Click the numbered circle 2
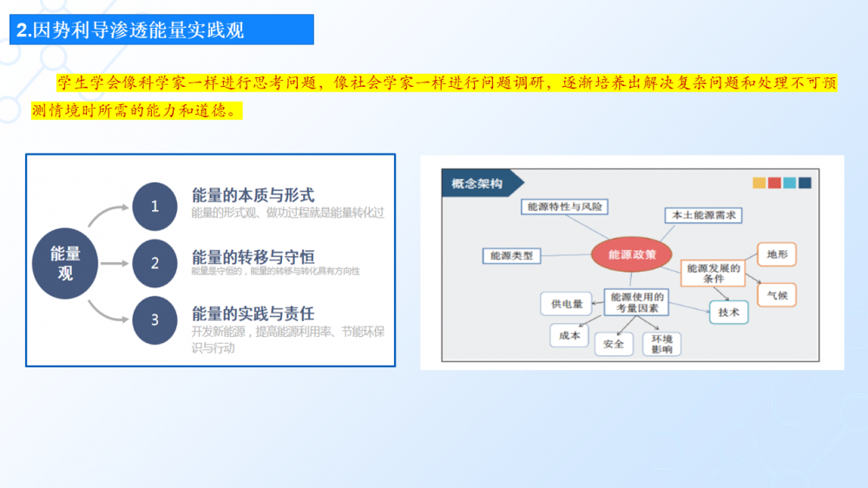 (155, 263)
